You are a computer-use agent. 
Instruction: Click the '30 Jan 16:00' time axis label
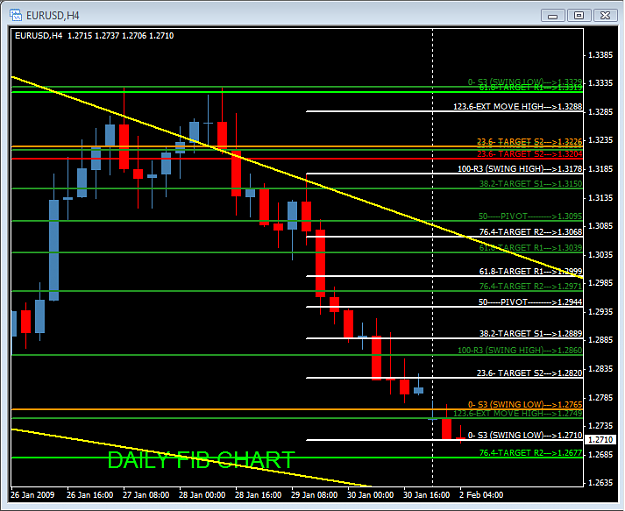click(426, 495)
